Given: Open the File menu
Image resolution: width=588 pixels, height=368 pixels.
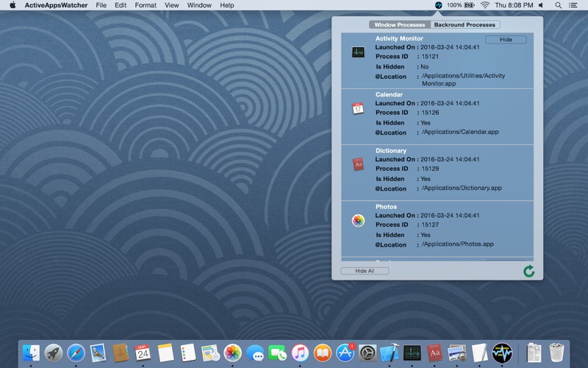Looking at the screenshot, I should coord(101,5).
